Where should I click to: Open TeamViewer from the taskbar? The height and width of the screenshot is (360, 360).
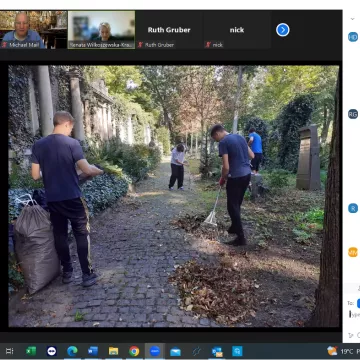52,351
